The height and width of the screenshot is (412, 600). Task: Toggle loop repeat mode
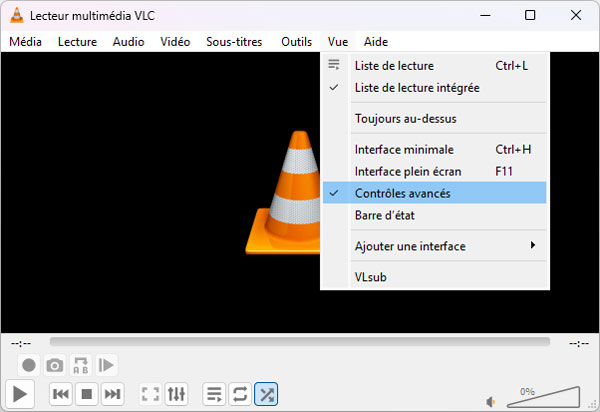(240, 394)
